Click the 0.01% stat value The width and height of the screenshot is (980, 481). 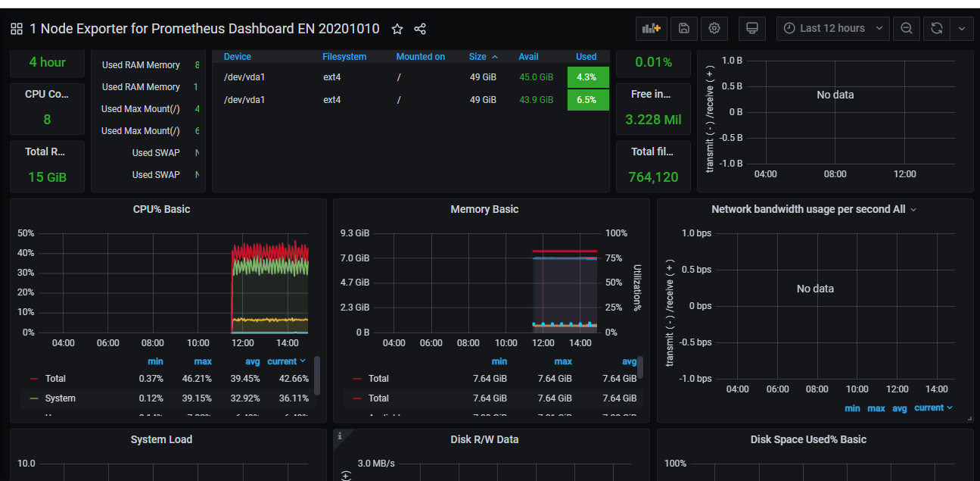click(654, 62)
